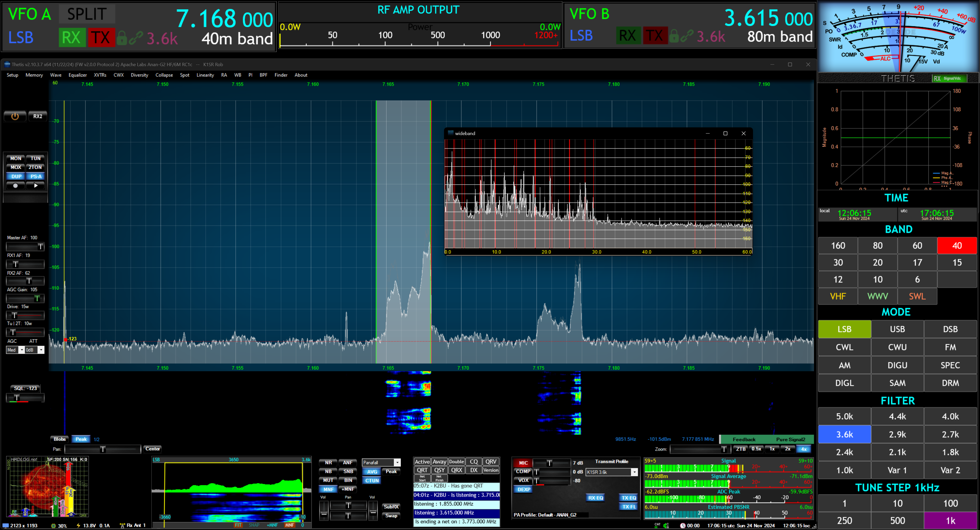
Task: Click the Blobs button
Action: click(59, 440)
